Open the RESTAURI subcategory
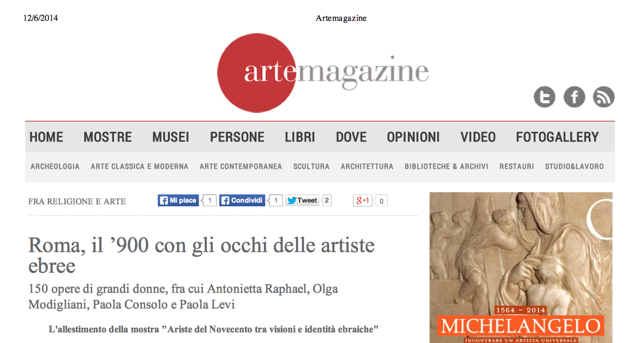 pos(517,167)
